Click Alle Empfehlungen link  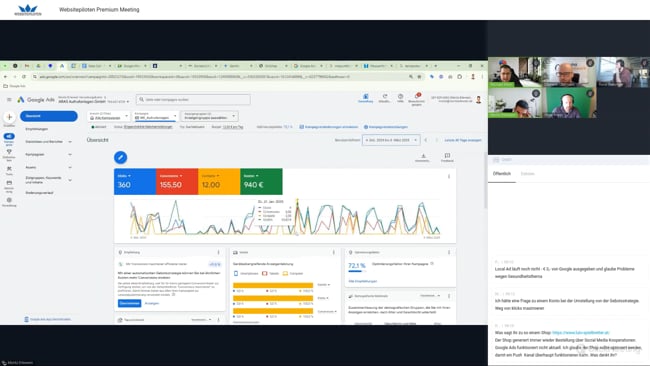pyautogui.click(x=363, y=281)
